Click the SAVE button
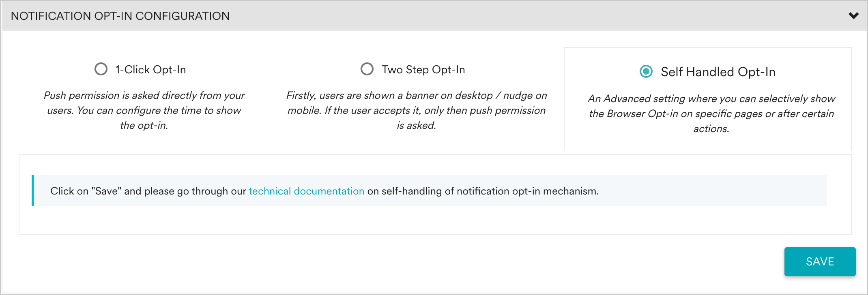The width and height of the screenshot is (868, 295). [x=820, y=261]
